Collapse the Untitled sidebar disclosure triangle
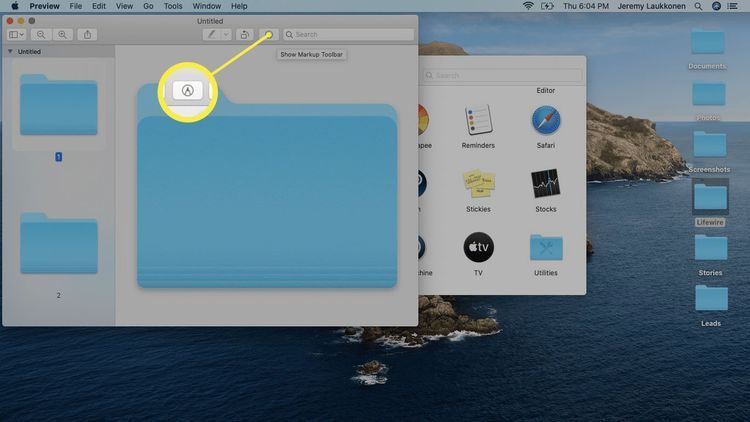 point(10,51)
